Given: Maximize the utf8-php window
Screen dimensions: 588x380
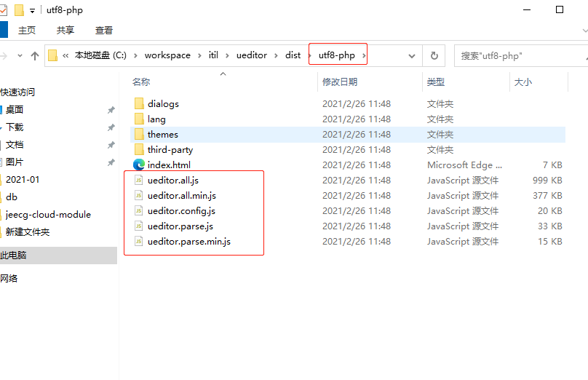Looking at the screenshot, I should pos(560,9).
